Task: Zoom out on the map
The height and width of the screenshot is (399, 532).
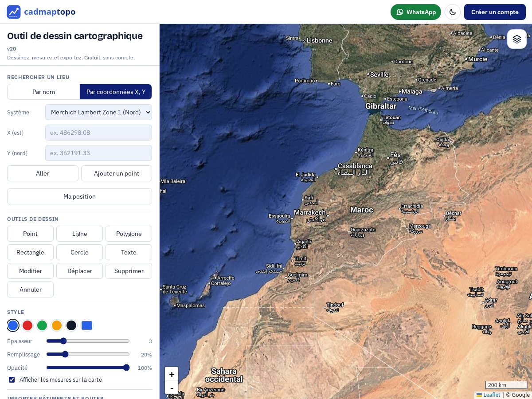Action: pyautogui.click(x=172, y=387)
